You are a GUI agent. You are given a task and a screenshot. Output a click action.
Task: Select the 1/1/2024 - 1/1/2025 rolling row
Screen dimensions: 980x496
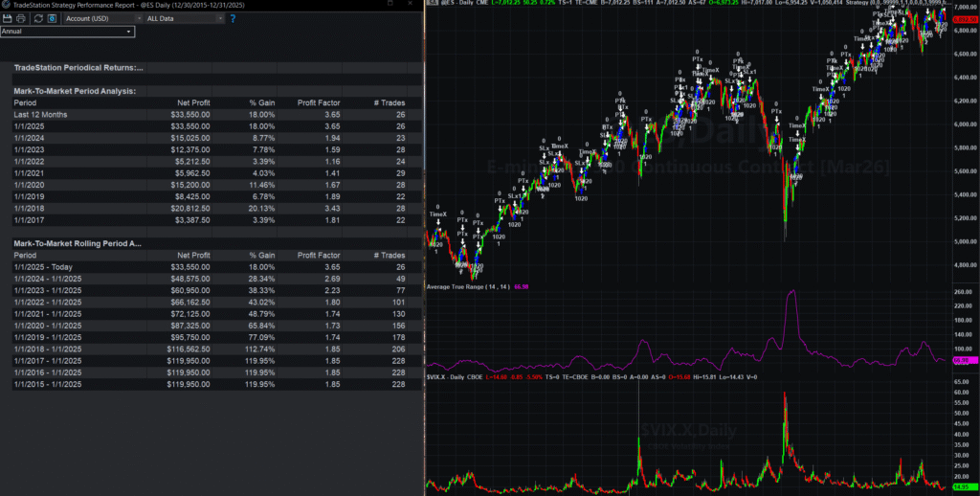point(50,280)
